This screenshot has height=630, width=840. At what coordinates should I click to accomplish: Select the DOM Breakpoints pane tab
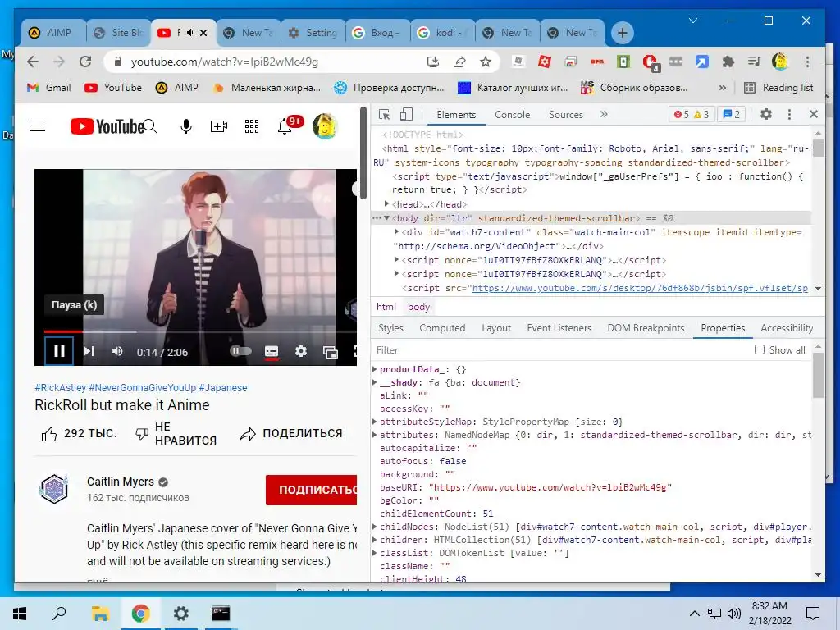[646, 328]
